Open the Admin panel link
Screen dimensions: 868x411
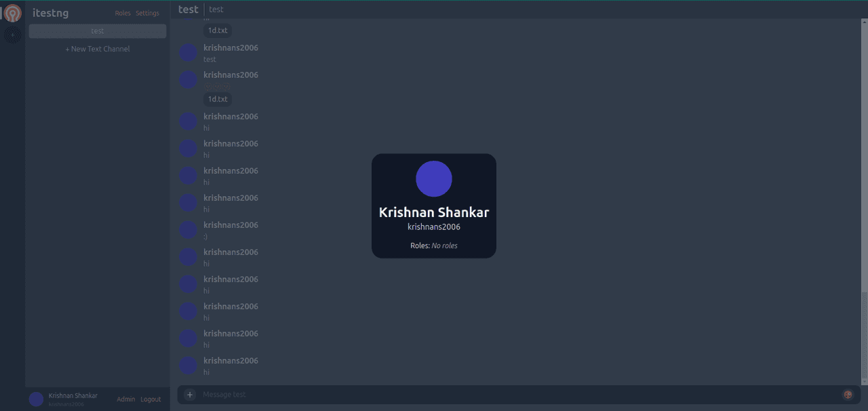[x=125, y=399]
